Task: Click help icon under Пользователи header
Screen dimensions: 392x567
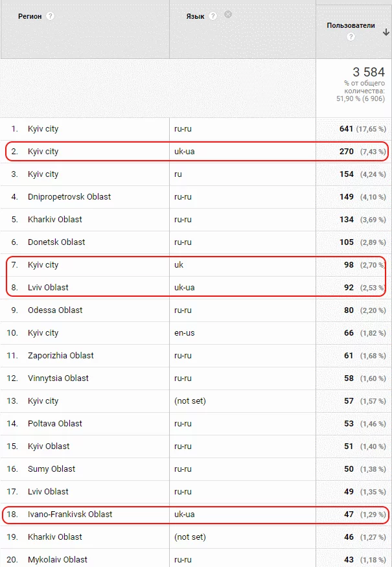Action: [351, 37]
